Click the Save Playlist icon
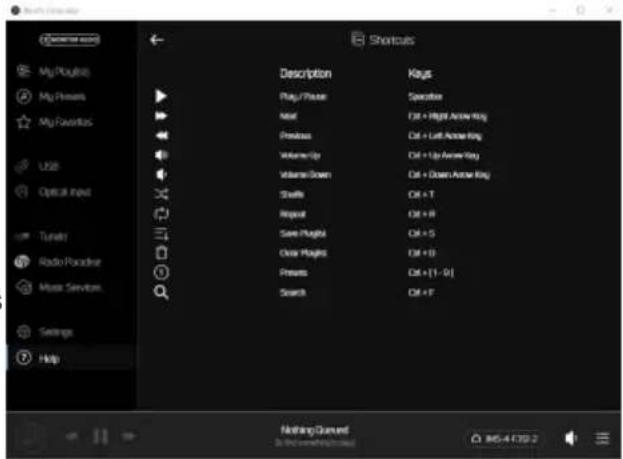 click(x=161, y=234)
